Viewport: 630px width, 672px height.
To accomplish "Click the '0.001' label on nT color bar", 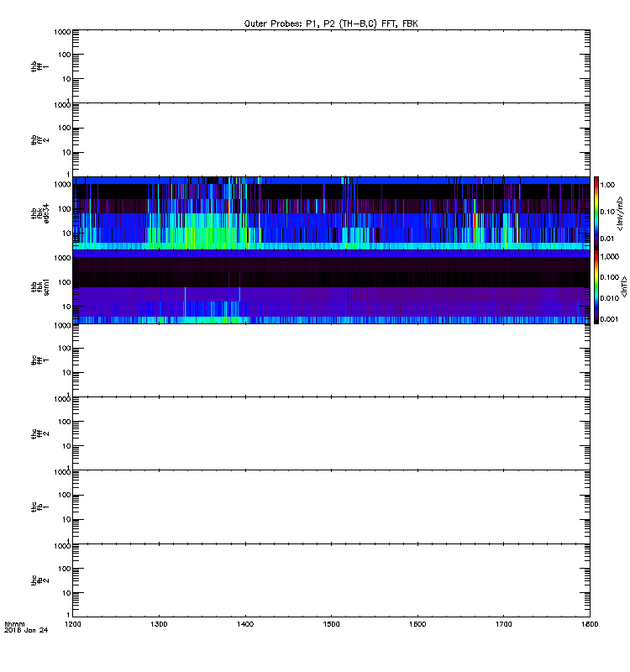I will [x=610, y=319].
